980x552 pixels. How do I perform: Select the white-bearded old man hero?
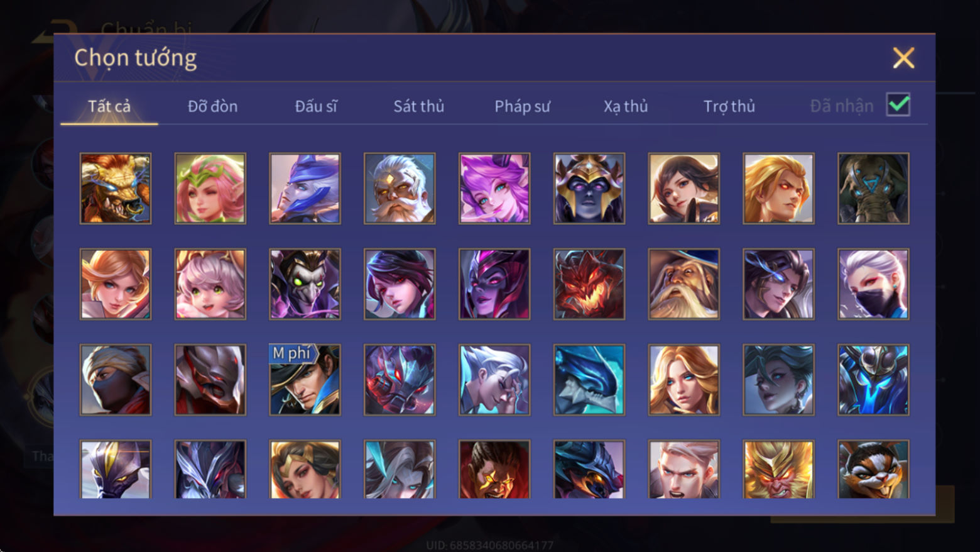(x=400, y=188)
